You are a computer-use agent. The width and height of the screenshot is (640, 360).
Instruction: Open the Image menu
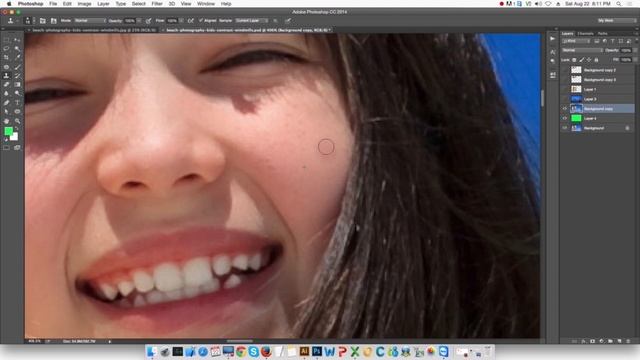click(x=84, y=4)
